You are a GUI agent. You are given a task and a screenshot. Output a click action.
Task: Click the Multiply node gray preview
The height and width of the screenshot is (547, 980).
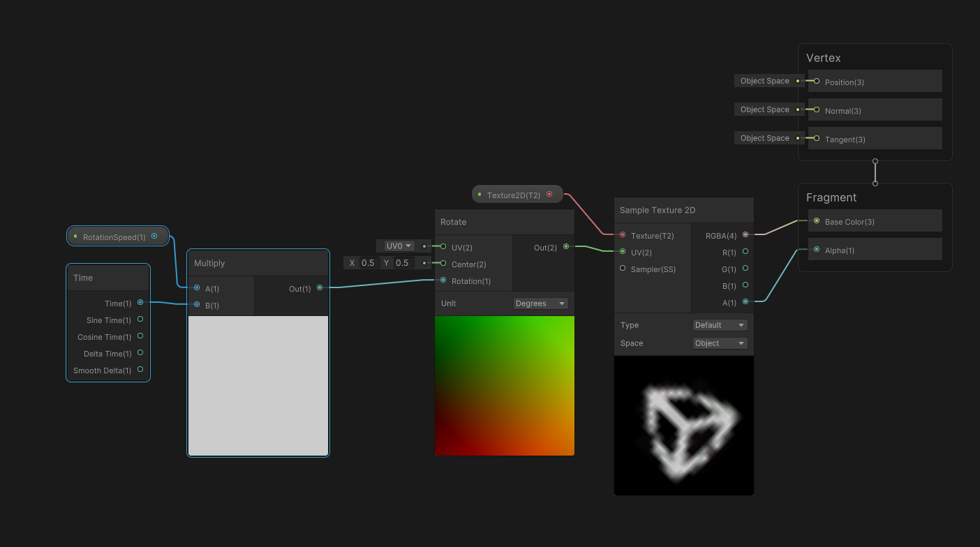point(258,386)
